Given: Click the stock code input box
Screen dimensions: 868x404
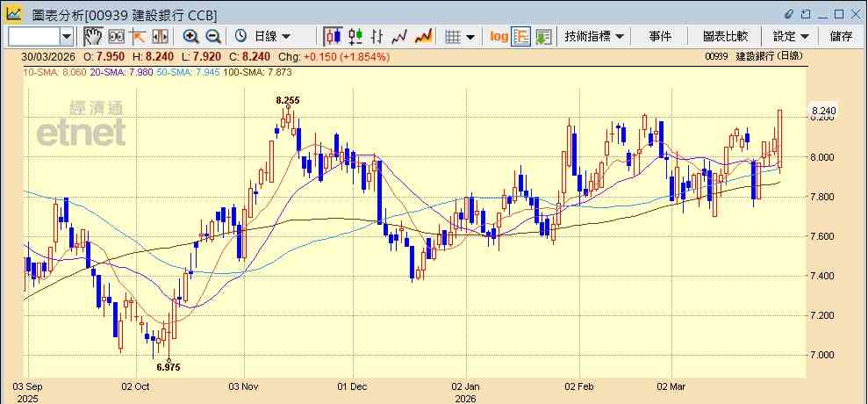Looking at the screenshot, I should point(34,37).
